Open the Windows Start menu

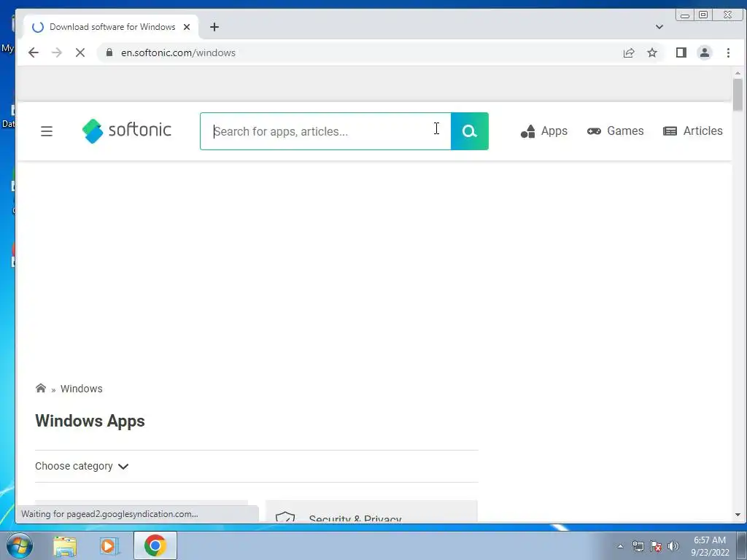point(20,545)
